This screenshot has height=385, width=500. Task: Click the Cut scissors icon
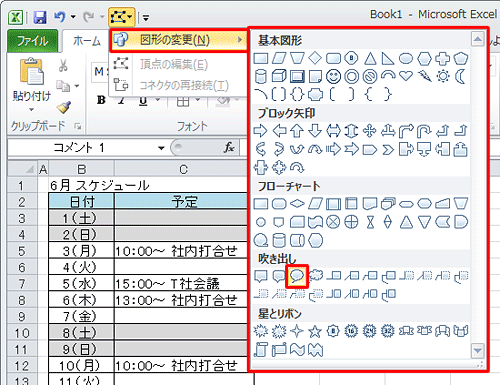coord(63,65)
